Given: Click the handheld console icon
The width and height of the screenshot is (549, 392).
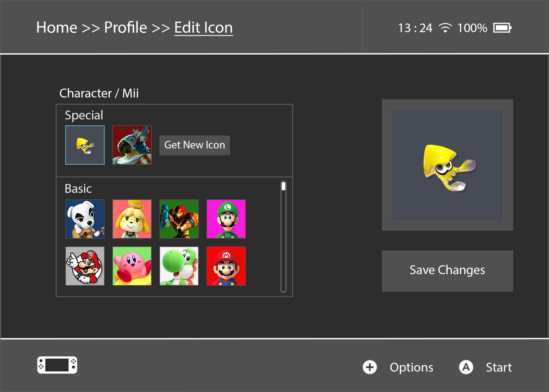Looking at the screenshot, I should point(57,365).
